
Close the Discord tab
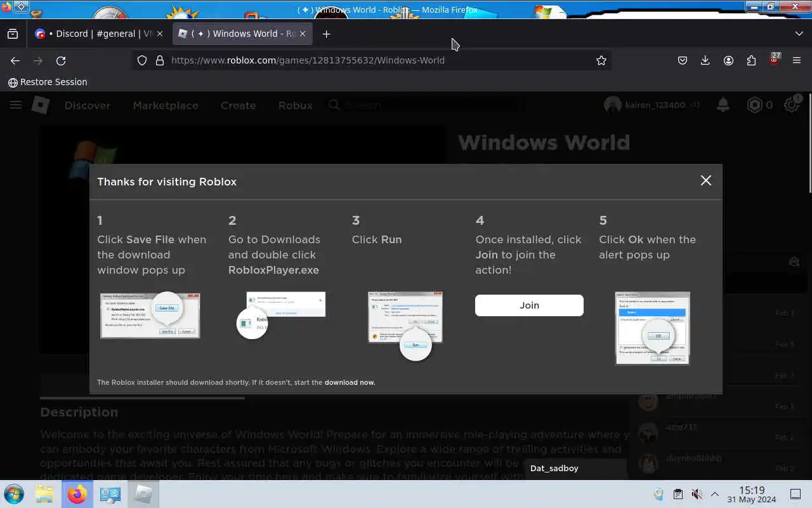pyautogui.click(x=159, y=34)
